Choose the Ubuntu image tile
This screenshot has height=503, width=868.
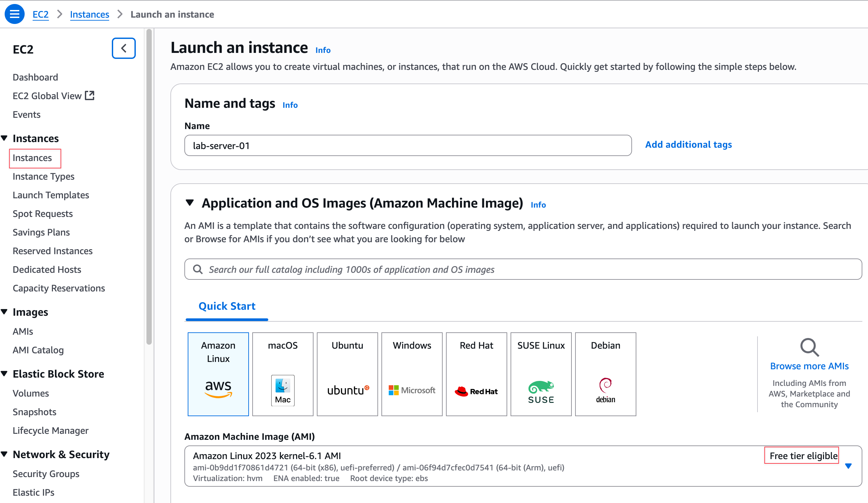[347, 374]
